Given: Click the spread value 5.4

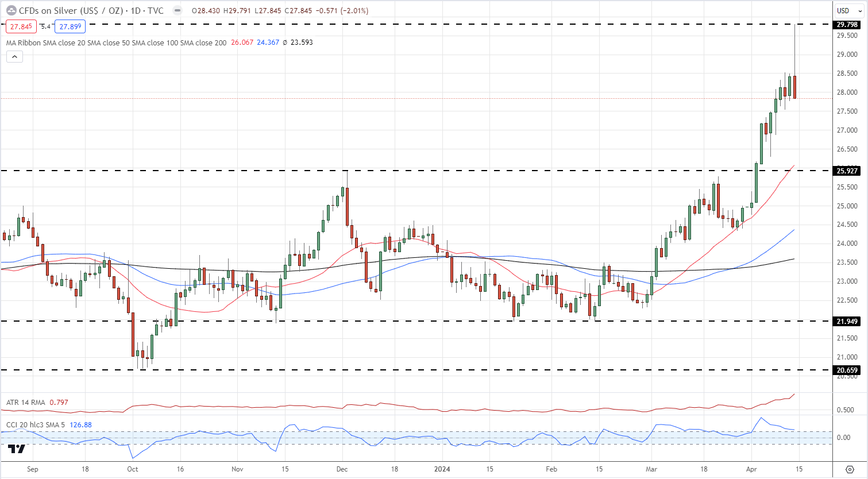Looking at the screenshot, I should (x=46, y=26).
